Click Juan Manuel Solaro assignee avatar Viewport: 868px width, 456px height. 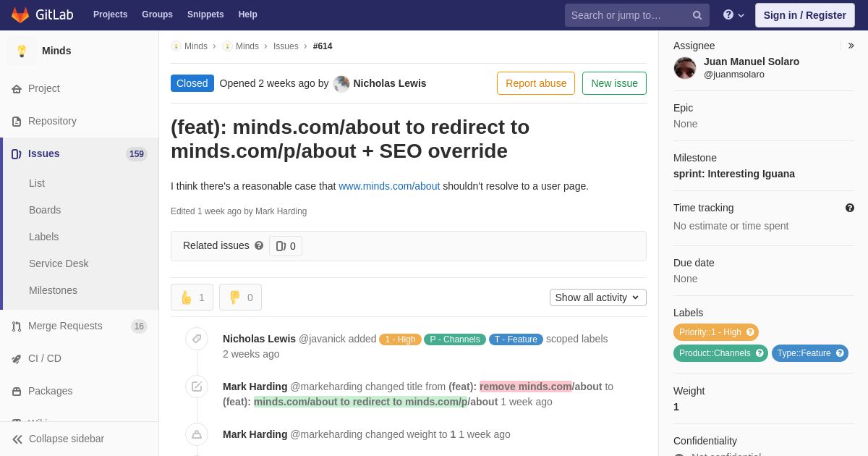pos(685,68)
